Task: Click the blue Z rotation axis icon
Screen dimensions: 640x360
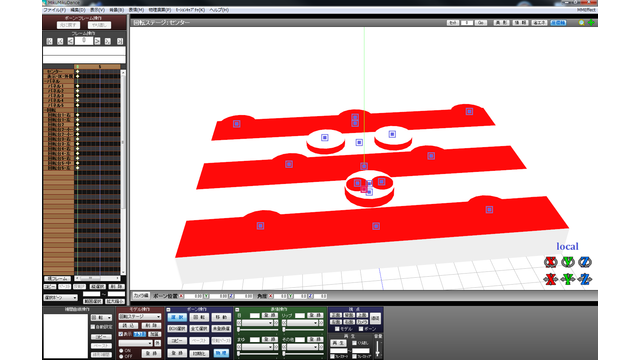Action: coord(585,262)
